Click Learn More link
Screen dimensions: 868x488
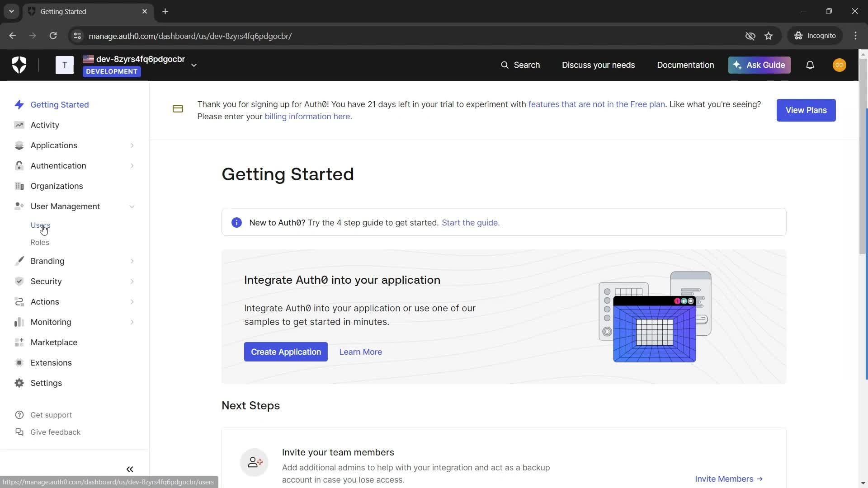pyautogui.click(x=360, y=352)
